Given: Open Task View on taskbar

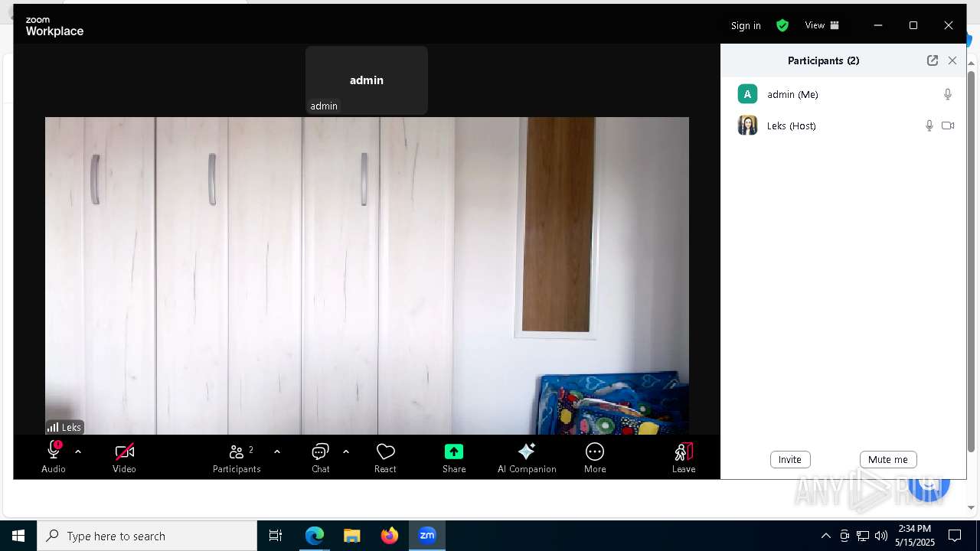Looking at the screenshot, I should pos(276,536).
